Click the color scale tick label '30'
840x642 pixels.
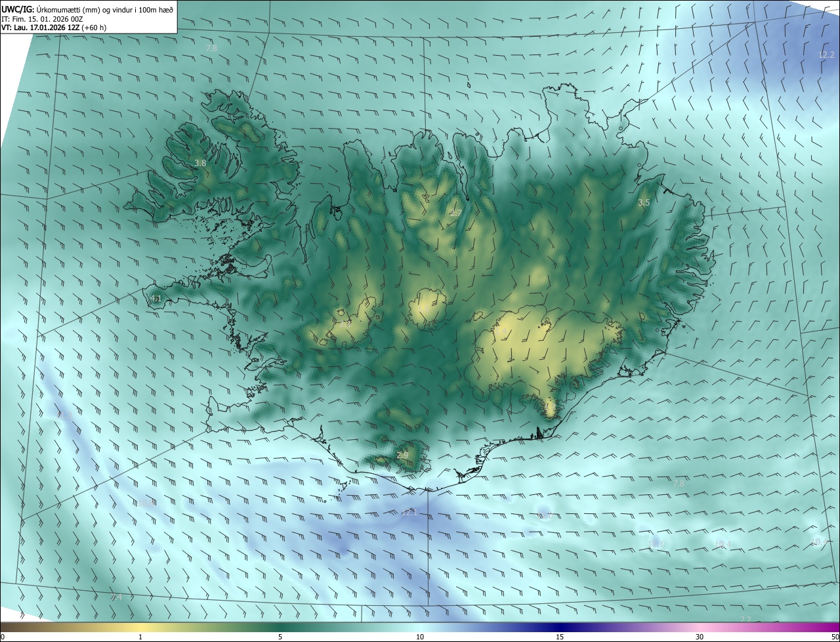pyautogui.click(x=700, y=637)
